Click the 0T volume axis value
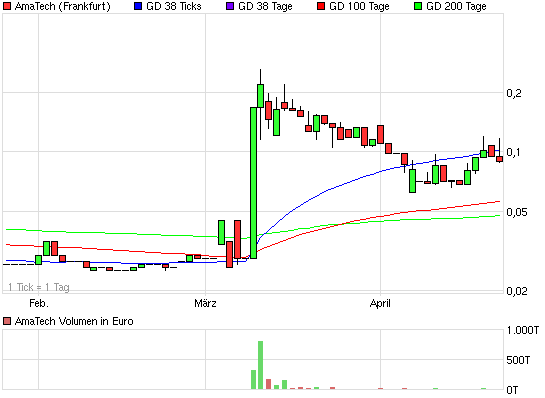Image resolution: width=545 pixels, height=398 pixels. [512, 390]
